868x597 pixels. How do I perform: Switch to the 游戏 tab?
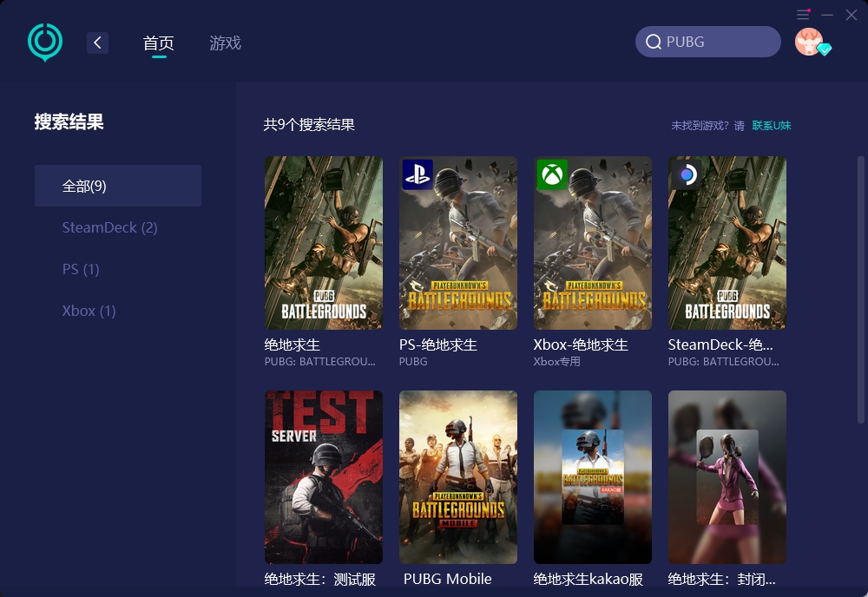225,42
